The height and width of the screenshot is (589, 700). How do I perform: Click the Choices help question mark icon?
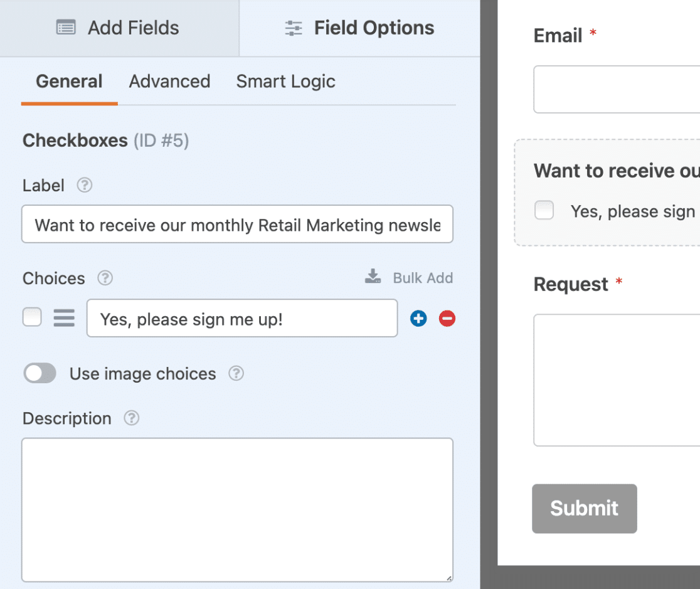pos(105,278)
